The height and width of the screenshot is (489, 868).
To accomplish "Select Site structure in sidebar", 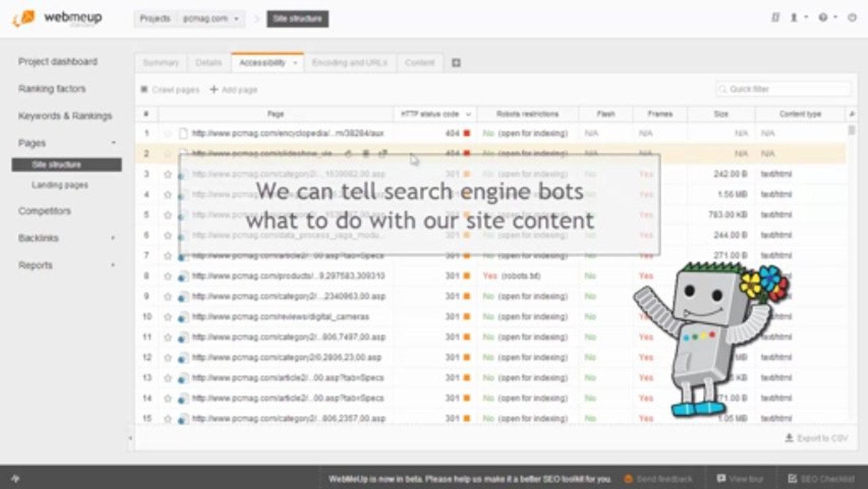I will [x=67, y=164].
